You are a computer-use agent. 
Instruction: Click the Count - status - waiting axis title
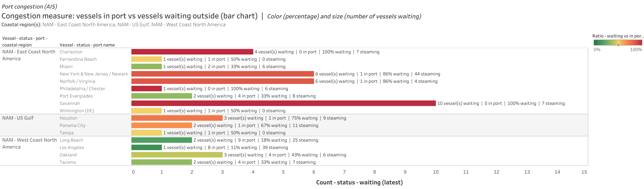coord(359,183)
